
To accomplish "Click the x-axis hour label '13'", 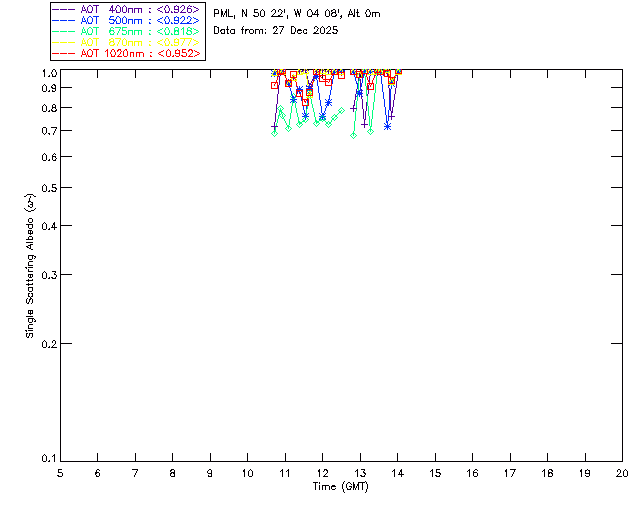I will pos(360,473).
